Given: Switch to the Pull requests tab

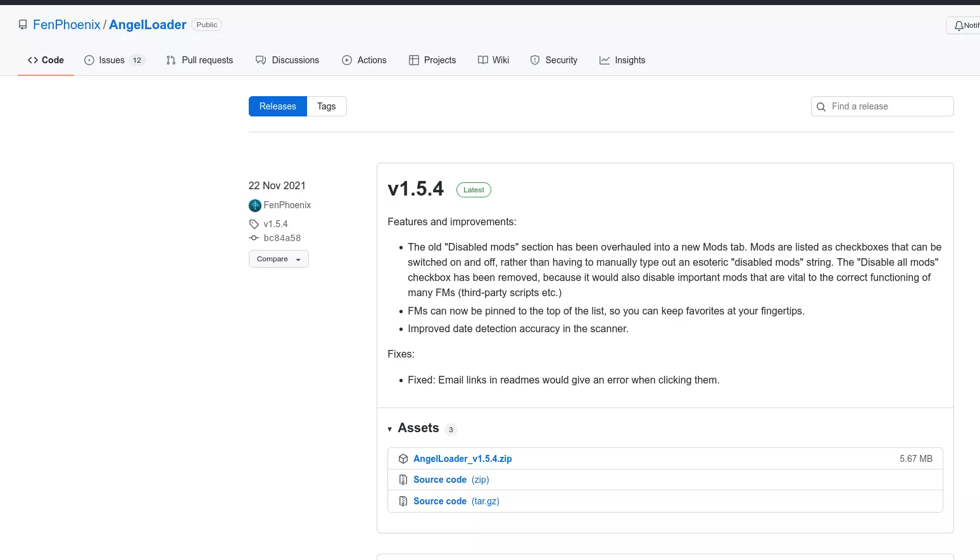Looking at the screenshot, I should click(x=199, y=60).
